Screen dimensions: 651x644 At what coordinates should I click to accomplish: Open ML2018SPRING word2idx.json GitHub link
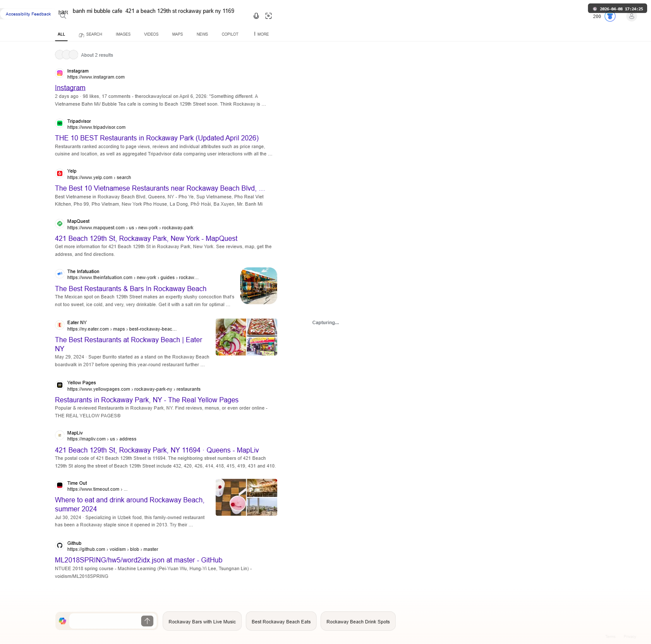[x=139, y=560]
